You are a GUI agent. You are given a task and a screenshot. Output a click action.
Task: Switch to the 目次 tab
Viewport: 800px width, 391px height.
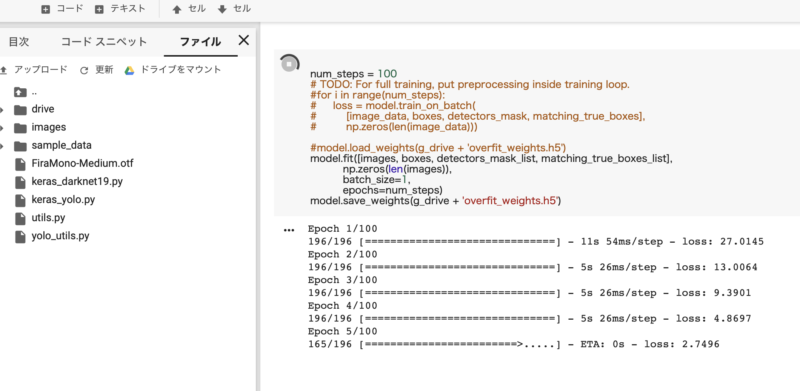click(x=19, y=42)
